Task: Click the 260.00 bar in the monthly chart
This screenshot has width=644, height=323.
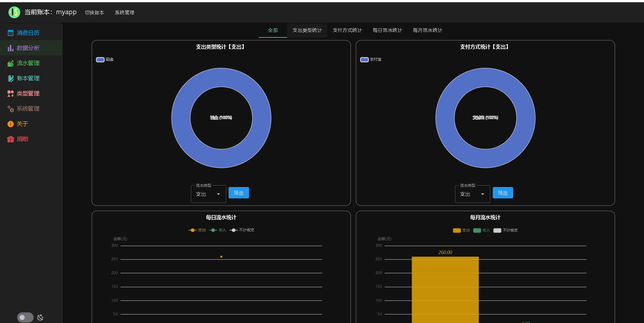Action: [445, 288]
